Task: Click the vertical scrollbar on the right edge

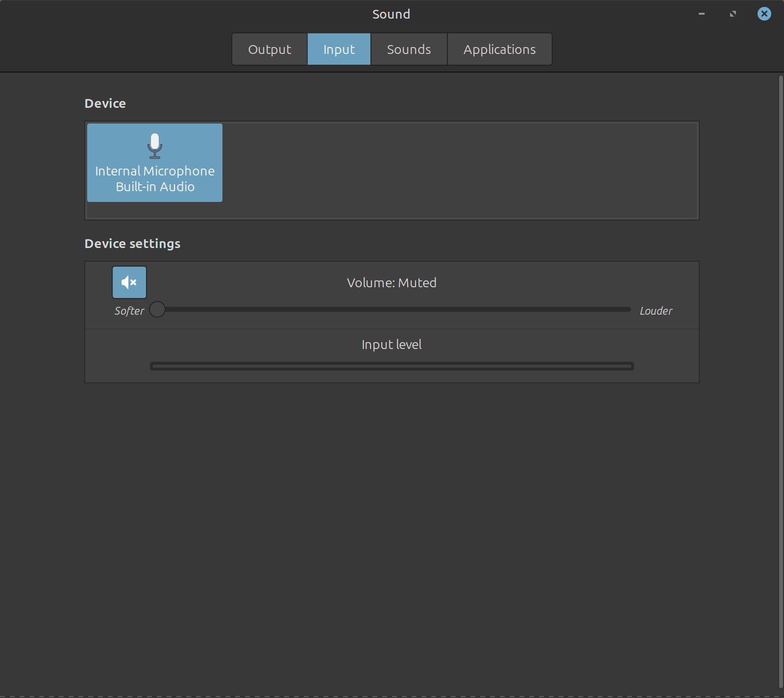Action: point(781,382)
